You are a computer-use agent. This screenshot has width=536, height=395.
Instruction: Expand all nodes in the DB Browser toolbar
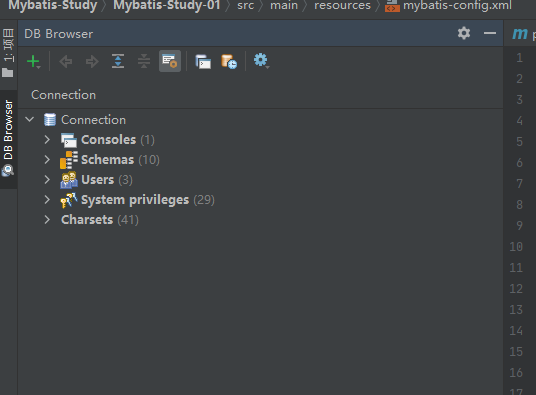coord(118,62)
